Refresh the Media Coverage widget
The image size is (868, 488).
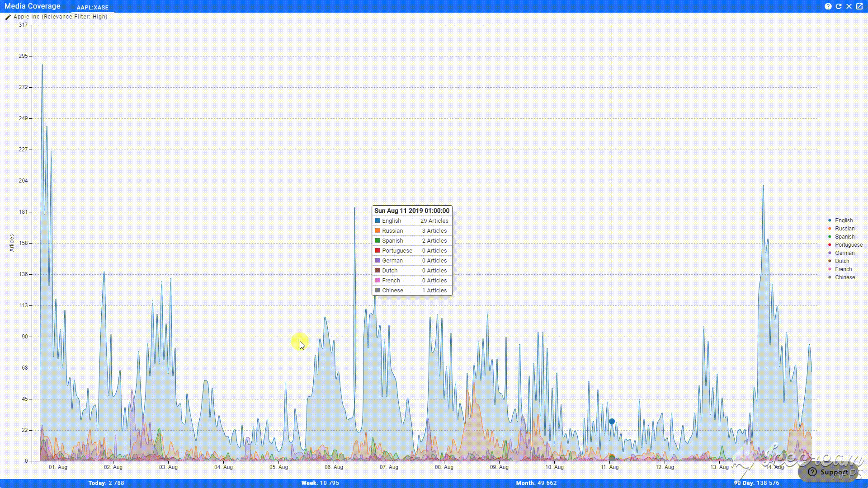[x=839, y=6]
